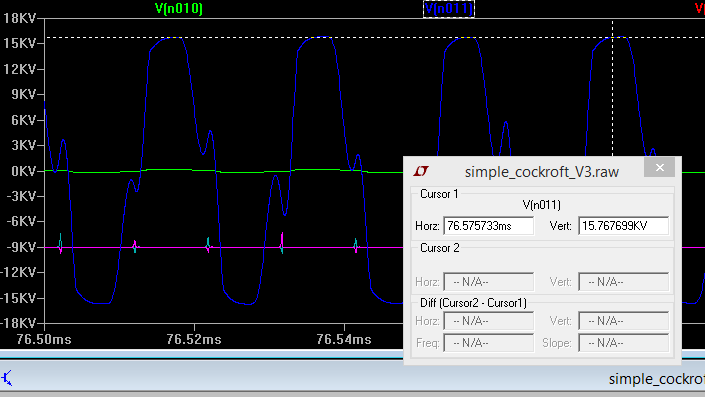Select the V(n011) blue trace label
Screen dimensions: 705x397
point(449,9)
